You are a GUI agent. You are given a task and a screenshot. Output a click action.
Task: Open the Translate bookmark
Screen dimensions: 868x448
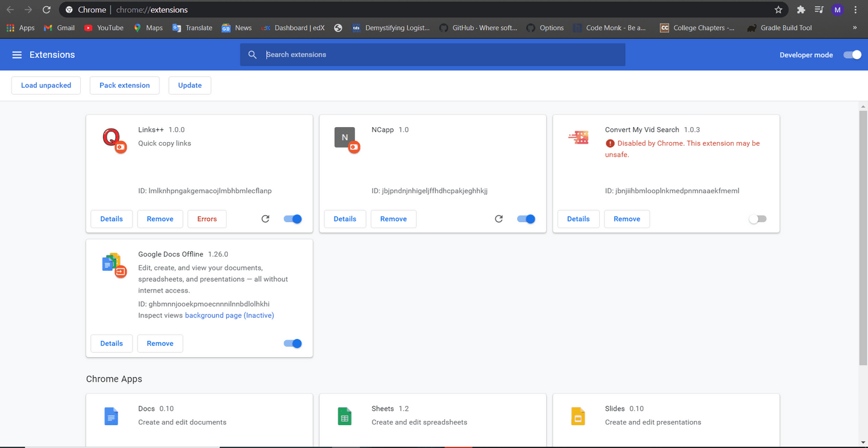pos(192,28)
